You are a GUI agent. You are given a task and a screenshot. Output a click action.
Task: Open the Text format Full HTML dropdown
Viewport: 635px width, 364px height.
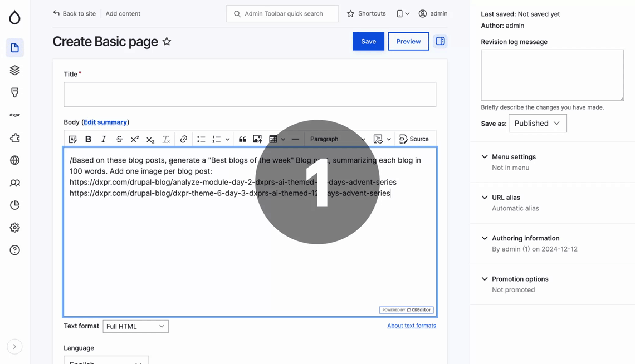pos(135,326)
